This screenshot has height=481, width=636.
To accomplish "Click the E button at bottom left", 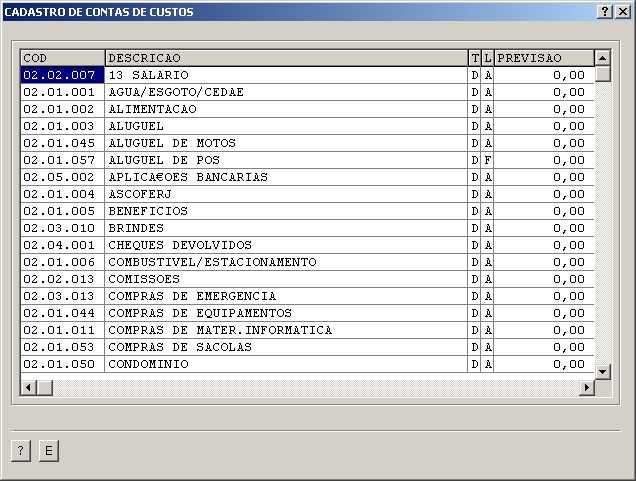I will pos(48,451).
